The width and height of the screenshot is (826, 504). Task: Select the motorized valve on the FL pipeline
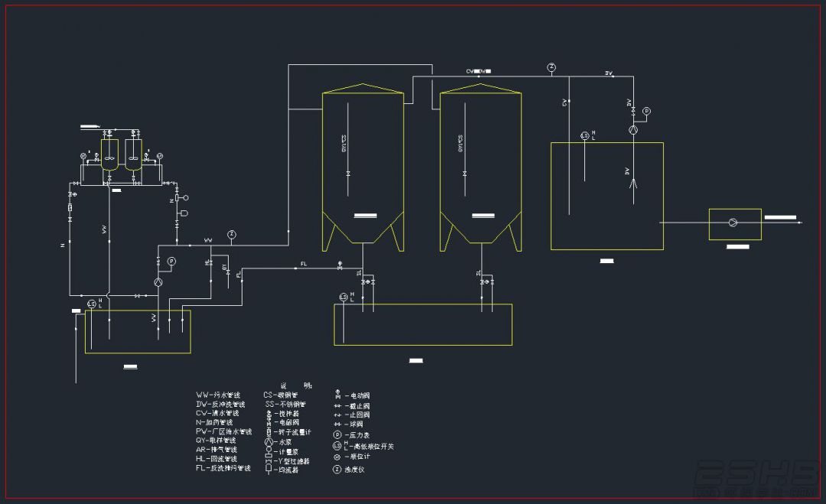(x=340, y=265)
